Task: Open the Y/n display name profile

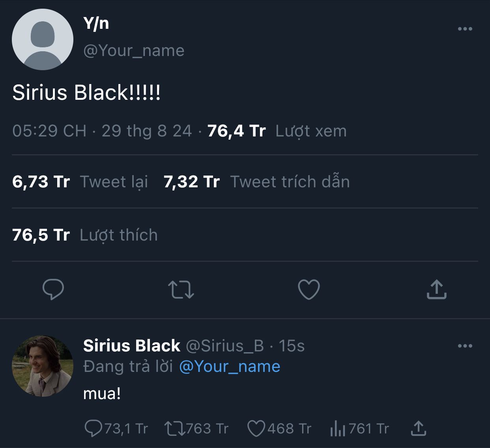Action: [96, 24]
